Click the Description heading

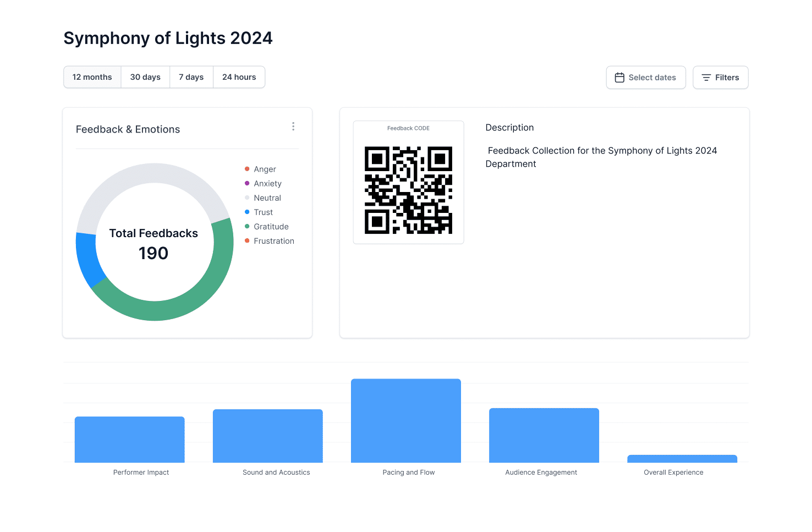click(509, 128)
